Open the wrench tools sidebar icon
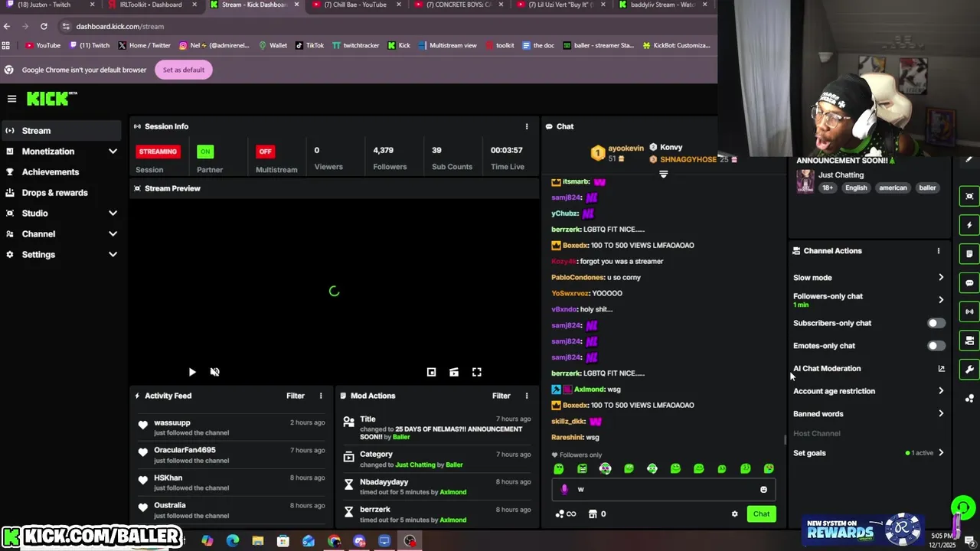The width and height of the screenshot is (980, 551). (x=969, y=370)
